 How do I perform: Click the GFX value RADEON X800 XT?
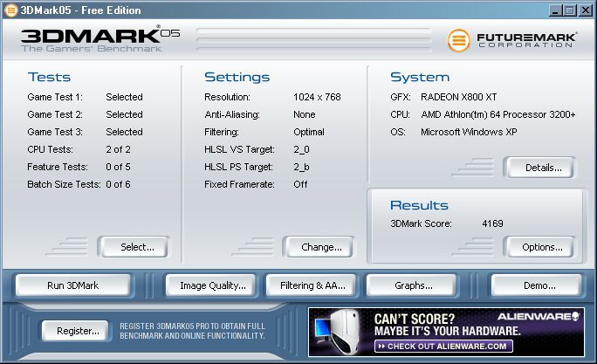[458, 97]
